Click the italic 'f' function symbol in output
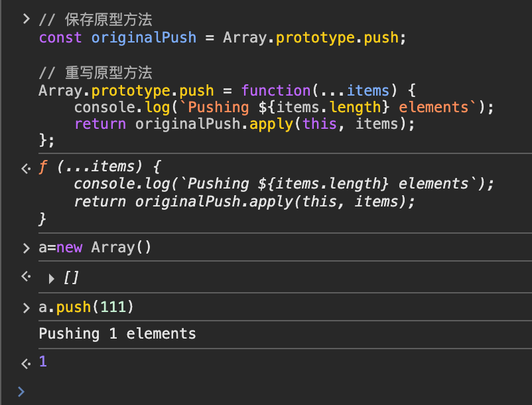Viewport: 532px width, 405px height. click(x=43, y=167)
